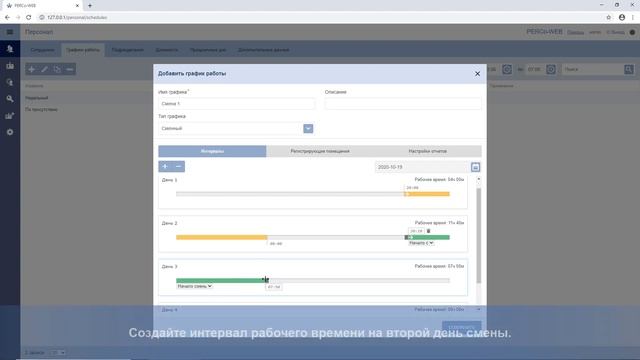The height and width of the screenshot is (360, 640).
Task: Click the День 1 row label
Action: click(169, 180)
